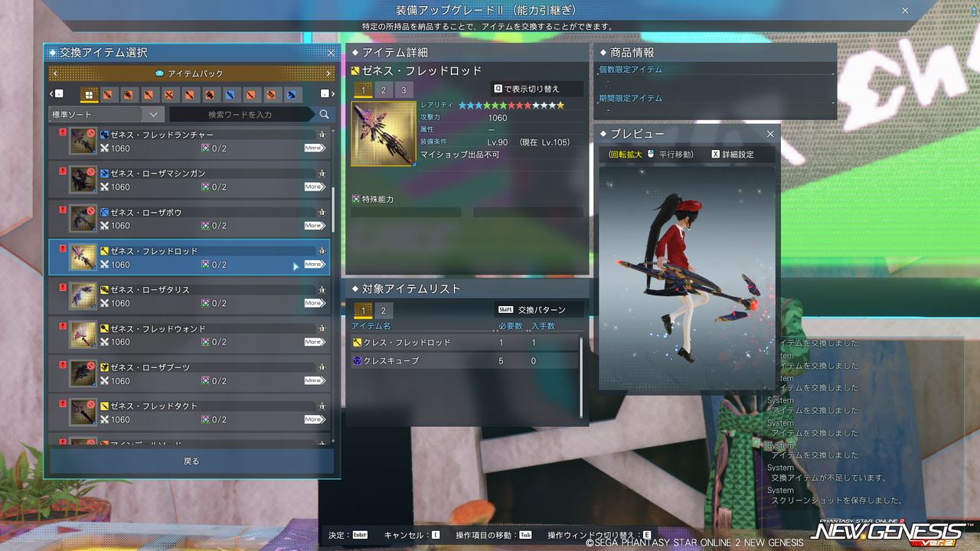The image size is (980, 551).
Task: Click the ゼネス・ローザブーツ weapon thumbnail
Action: coord(83,374)
